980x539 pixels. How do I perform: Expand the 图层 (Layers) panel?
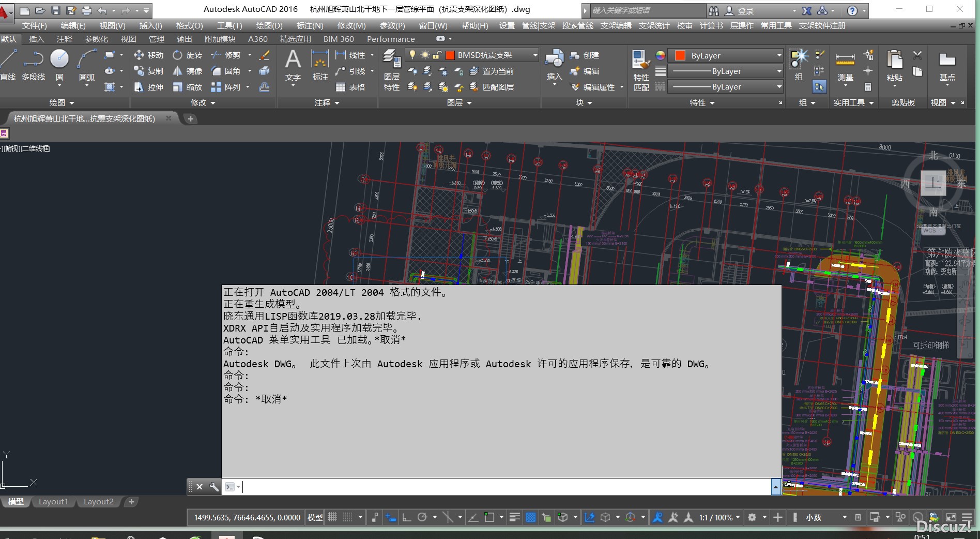[460, 102]
